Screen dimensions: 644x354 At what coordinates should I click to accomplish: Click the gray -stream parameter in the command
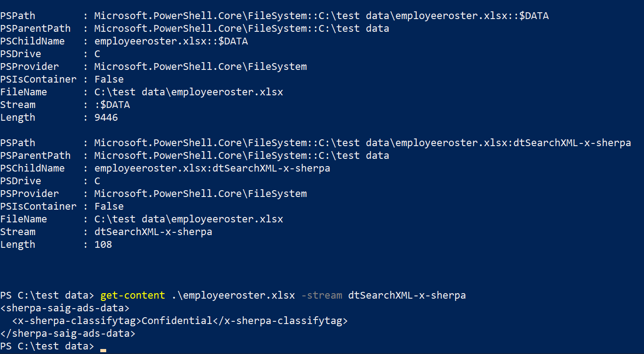tap(321, 295)
